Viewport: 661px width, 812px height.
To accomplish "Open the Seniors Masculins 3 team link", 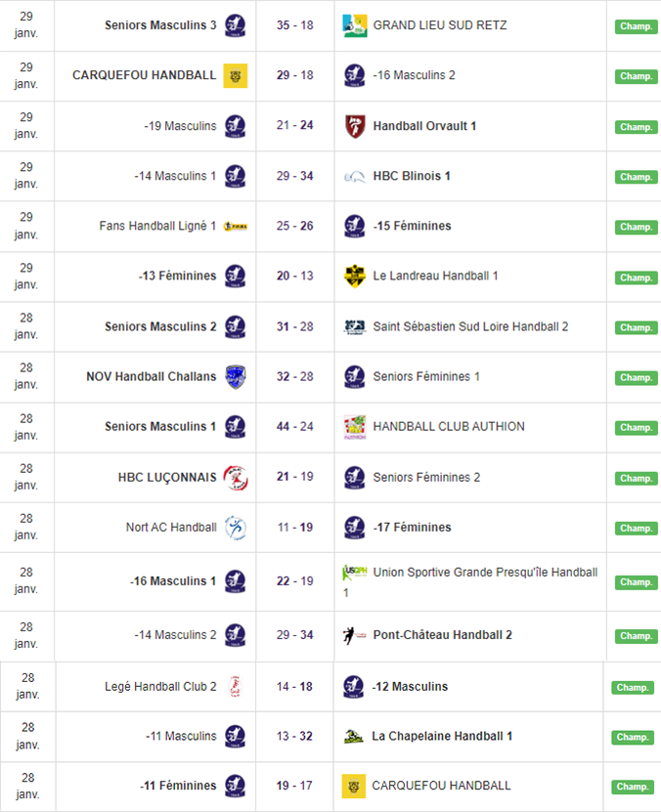I will click(x=160, y=25).
